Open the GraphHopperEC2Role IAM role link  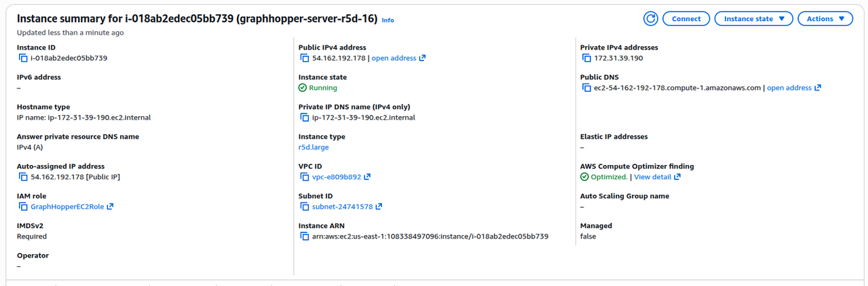(x=67, y=207)
